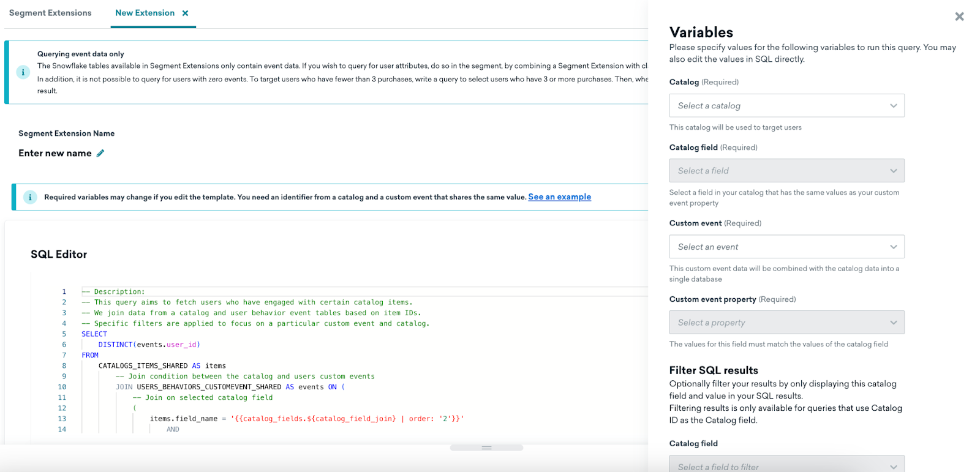Edit segment extension name with pencil icon
Image resolution: width=980 pixels, height=472 pixels.
click(100, 153)
